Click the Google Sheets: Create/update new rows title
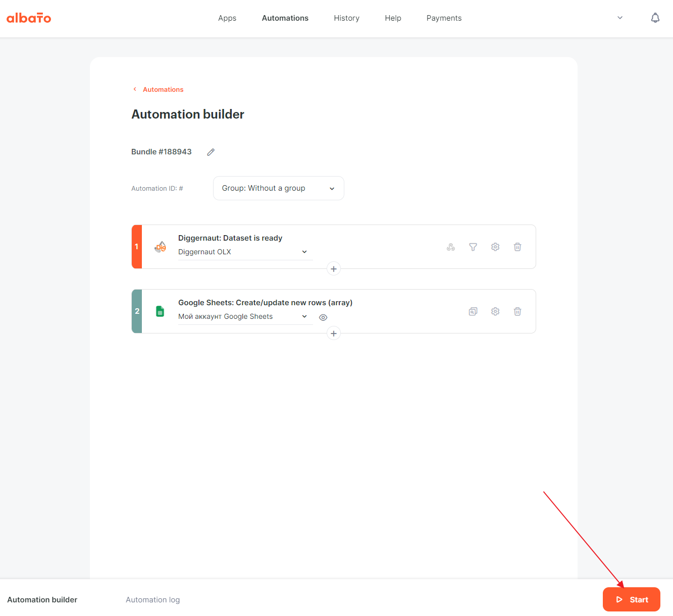The height and width of the screenshot is (616, 673). [265, 303]
